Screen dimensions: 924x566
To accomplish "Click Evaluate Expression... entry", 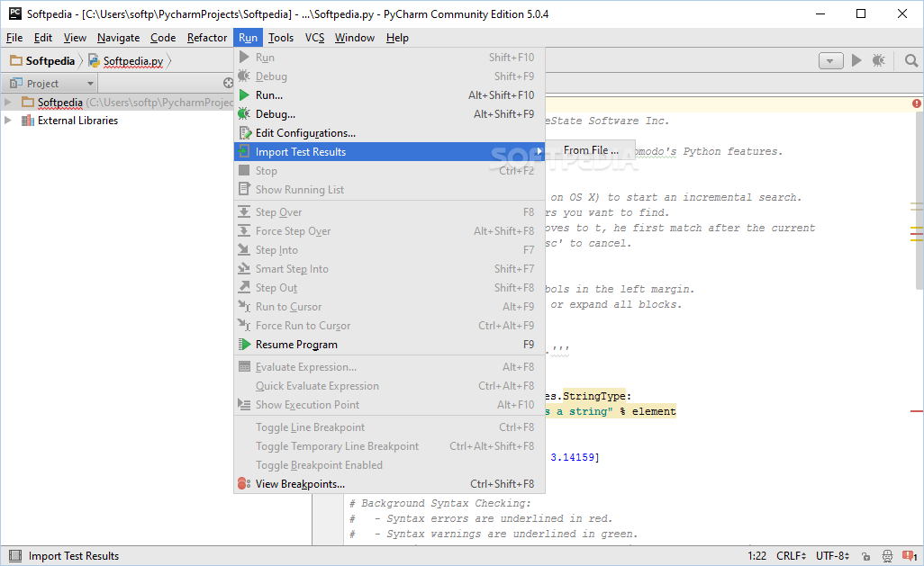I will (x=389, y=366).
